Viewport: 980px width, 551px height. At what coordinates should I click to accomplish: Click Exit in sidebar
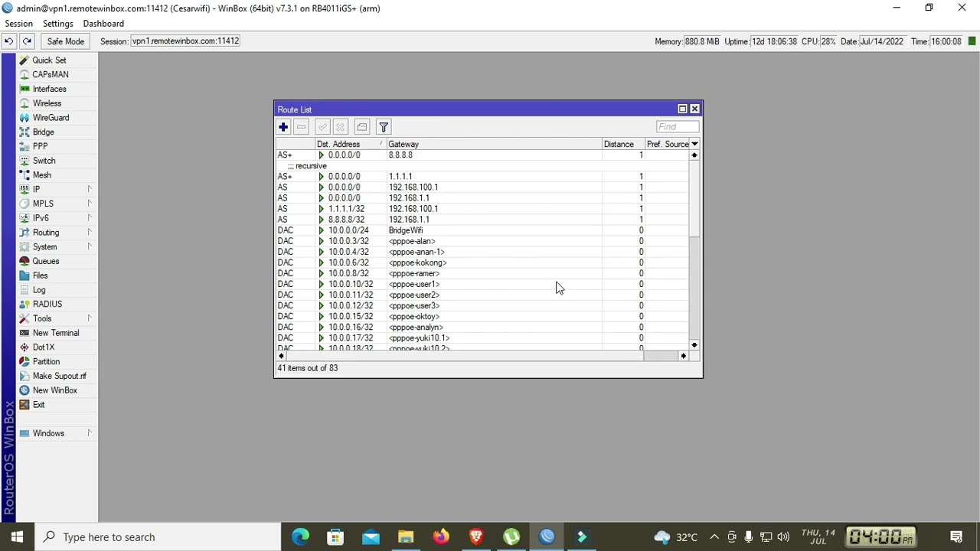coord(38,404)
